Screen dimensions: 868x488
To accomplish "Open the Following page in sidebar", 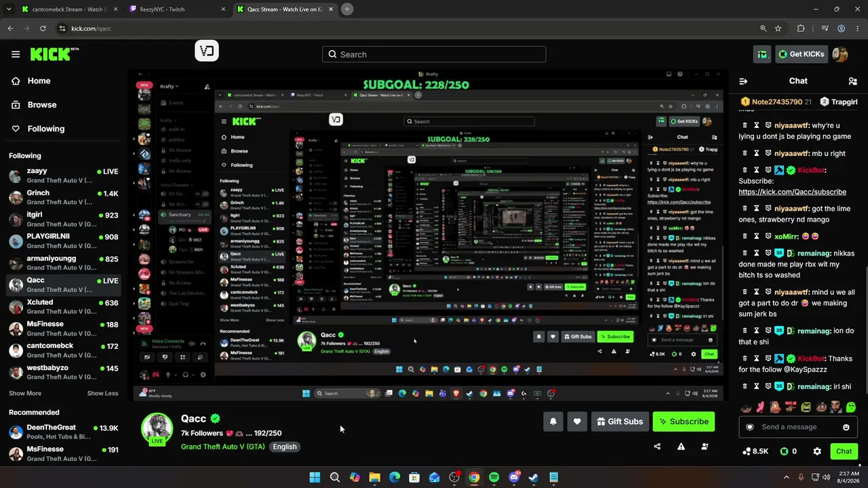I will [x=45, y=129].
